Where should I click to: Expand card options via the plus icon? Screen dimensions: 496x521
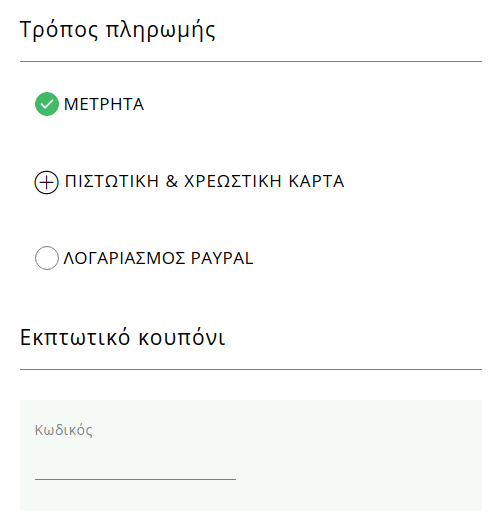[47, 182]
